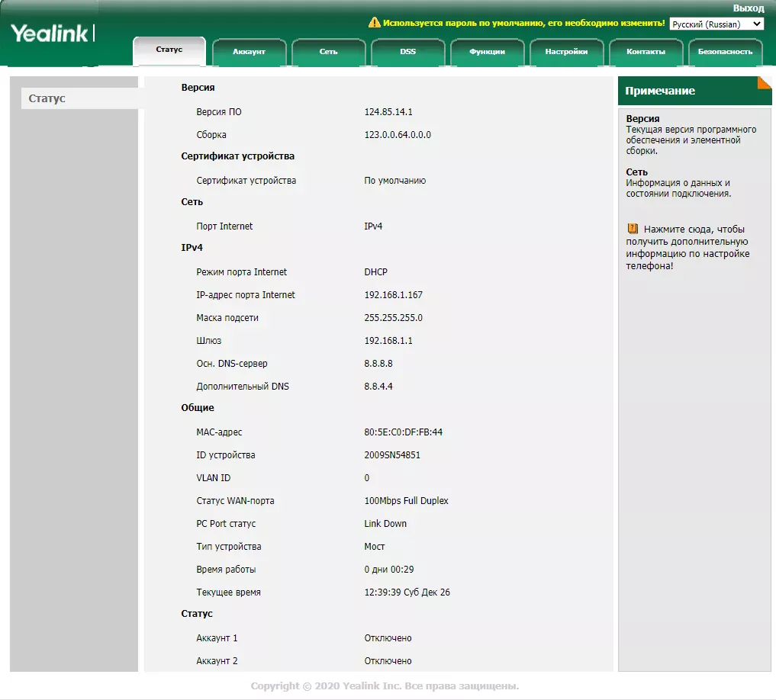Select the Функции tab
The height and width of the screenshot is (700, 776).
coord(487,52)
